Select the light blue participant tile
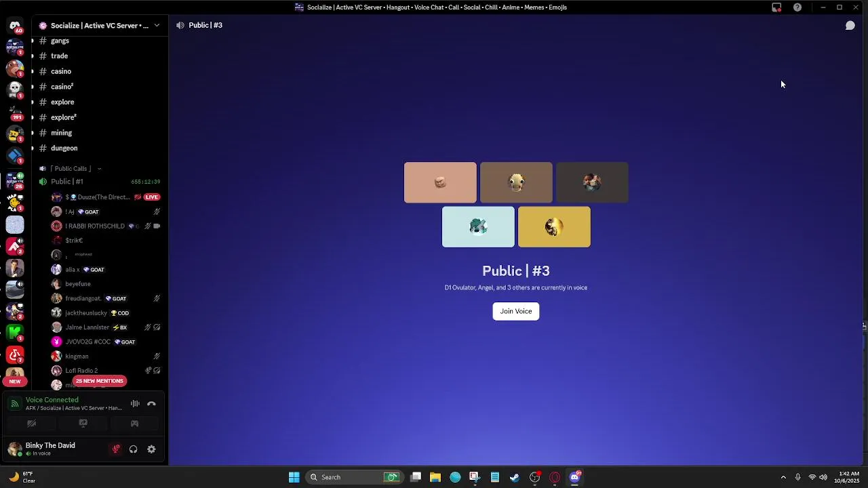868x488 pixels. coord(478,227)
